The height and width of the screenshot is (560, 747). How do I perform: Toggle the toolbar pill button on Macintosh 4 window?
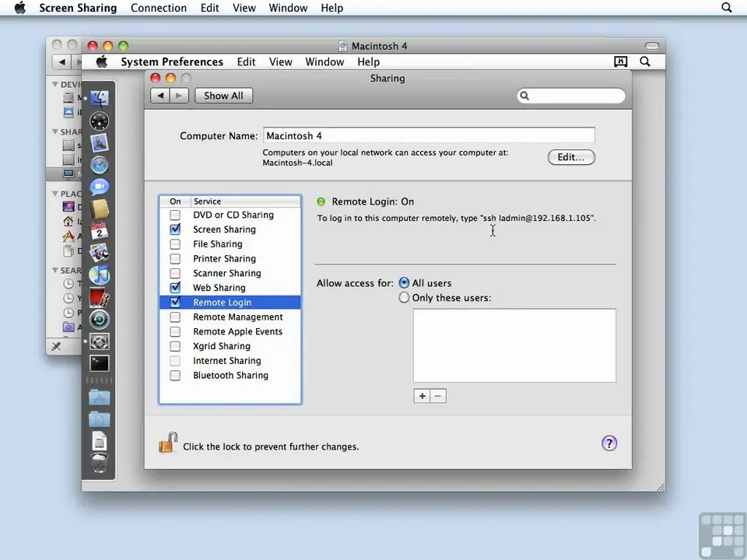coord(652,46)
